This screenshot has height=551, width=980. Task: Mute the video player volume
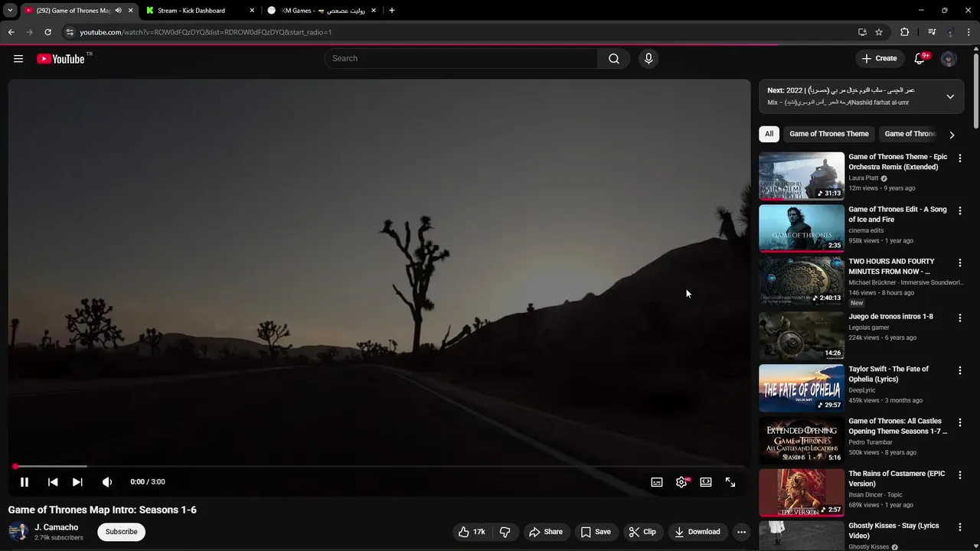[x=107, y=482]
